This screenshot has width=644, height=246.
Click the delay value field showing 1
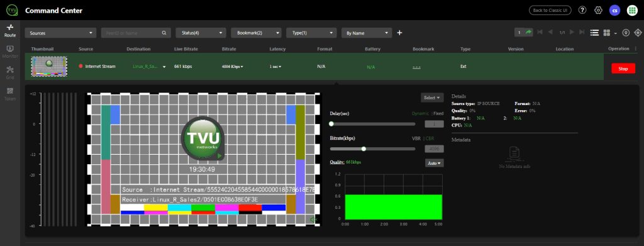click(435, 124)
